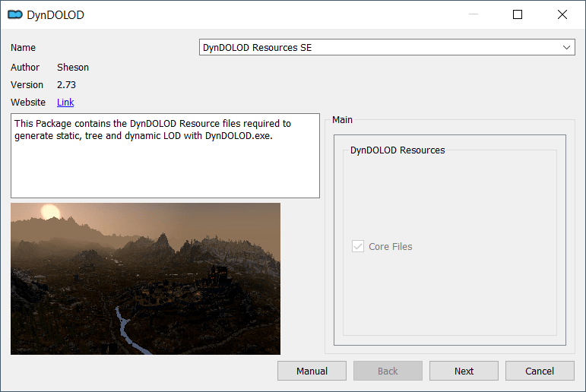Screen dimensions: 586x392
Task: Click the Manual button
Action: (x=312, y=371)
